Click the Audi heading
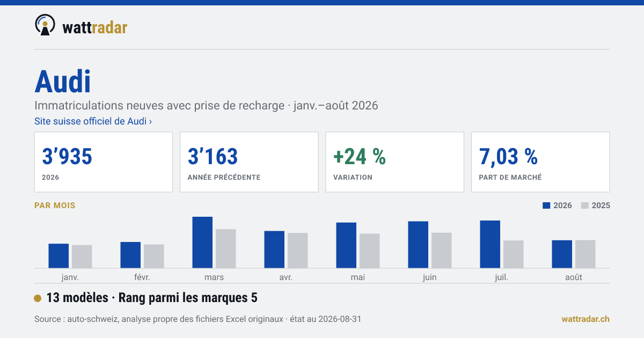Screen dimensions: 644x338 tap(63, 82)
